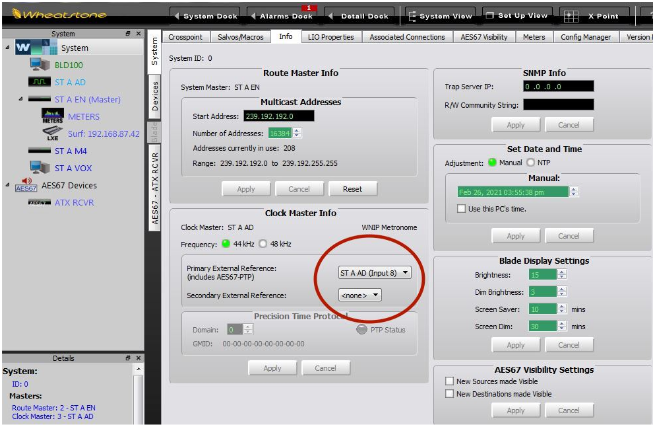Adjust the Number of Addresses spinner
This screenshot has width=659, height=428.
pos(297,133)
